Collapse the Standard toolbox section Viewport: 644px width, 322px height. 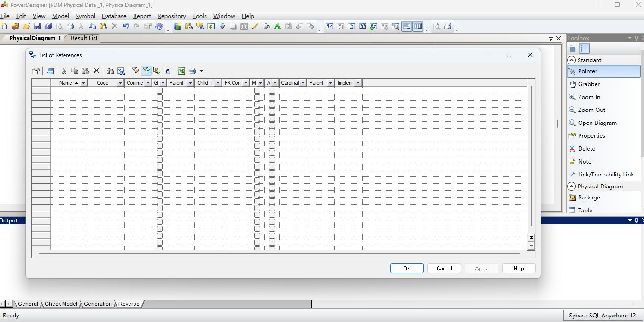pos(571,60)
